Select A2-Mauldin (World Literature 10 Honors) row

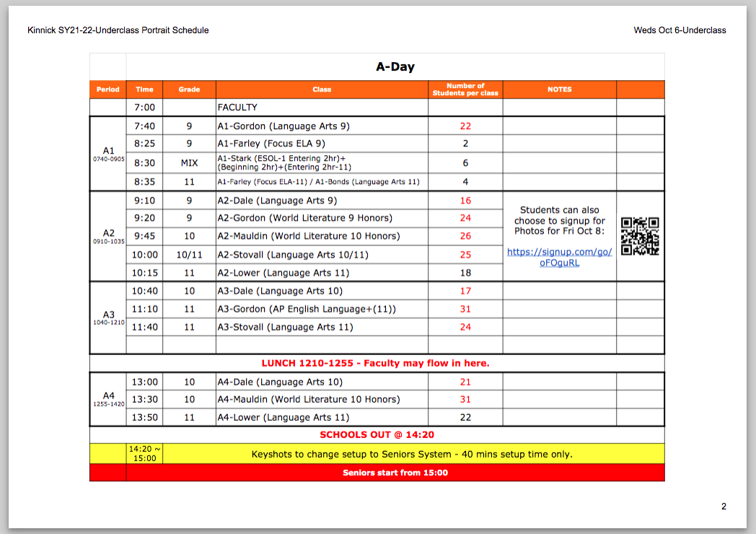pyautogui.click(x=308, y=236)
